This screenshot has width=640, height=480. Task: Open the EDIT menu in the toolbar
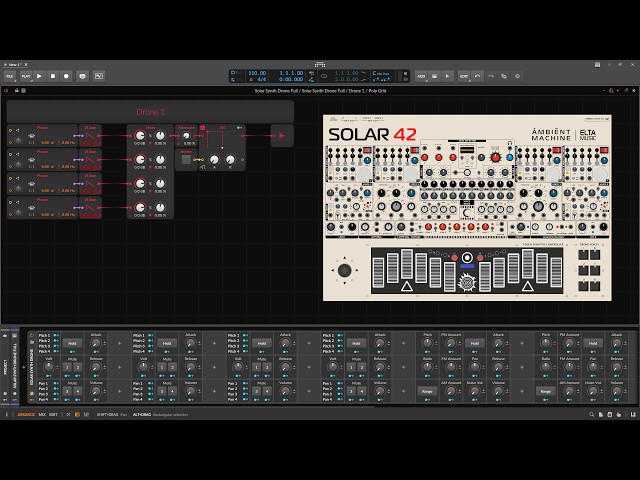click(464, 76)
